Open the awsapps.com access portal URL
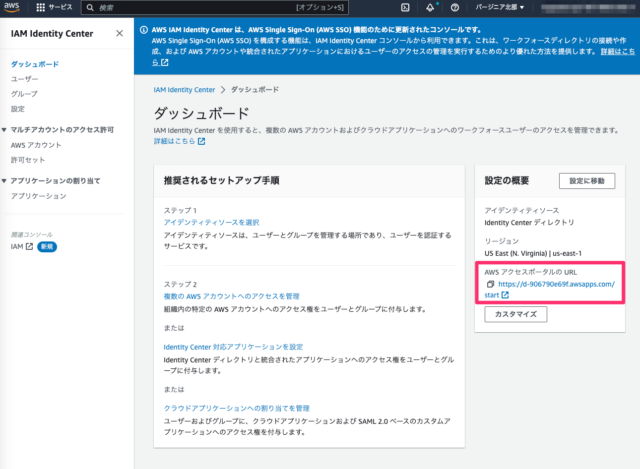Screen dimensions: 640x469 [x=556, y=284]
